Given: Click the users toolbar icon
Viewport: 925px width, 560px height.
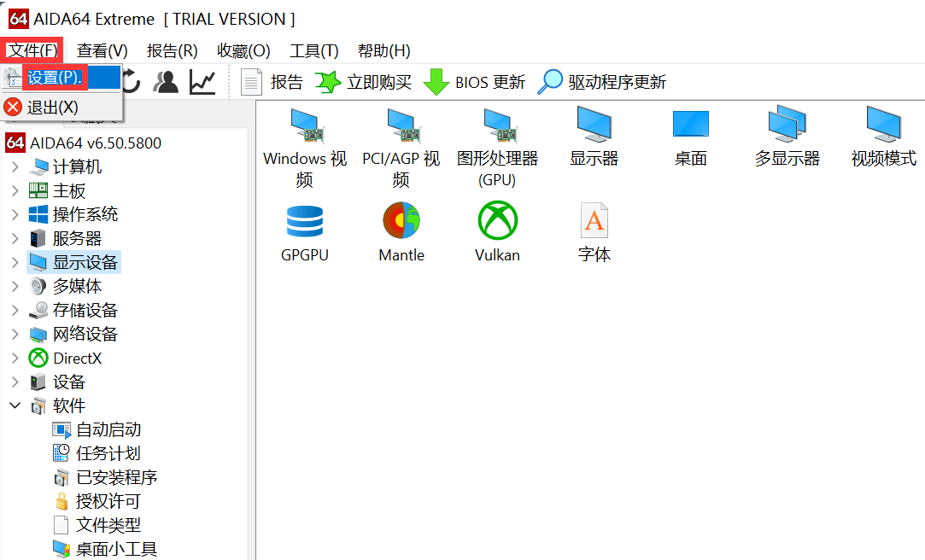Looking at the screenshot, I should (166, 82).
